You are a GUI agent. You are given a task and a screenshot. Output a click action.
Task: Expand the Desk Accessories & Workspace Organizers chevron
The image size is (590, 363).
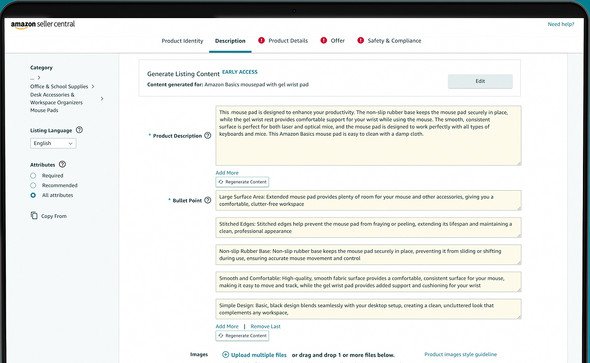click(102, 99)
